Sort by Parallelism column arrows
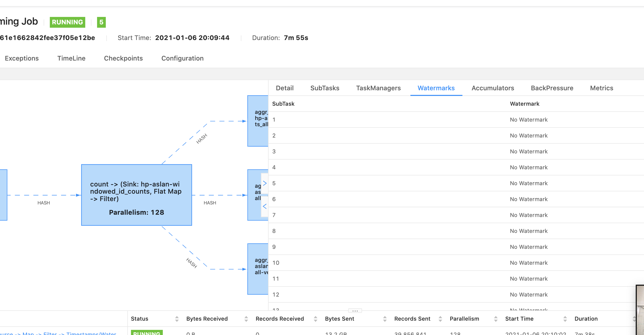This screenshot has width=644, height=335. coord(496,319)
